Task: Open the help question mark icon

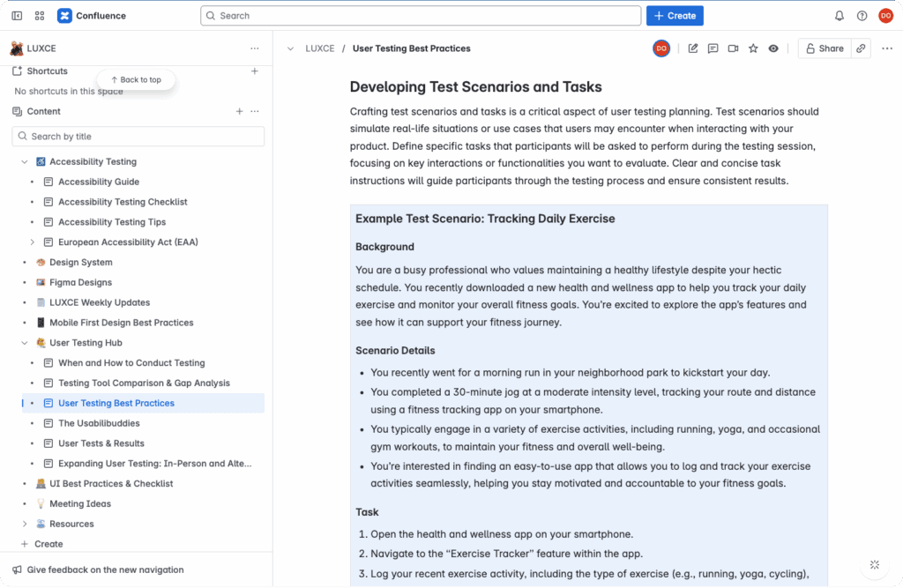Action: (862, 16)
